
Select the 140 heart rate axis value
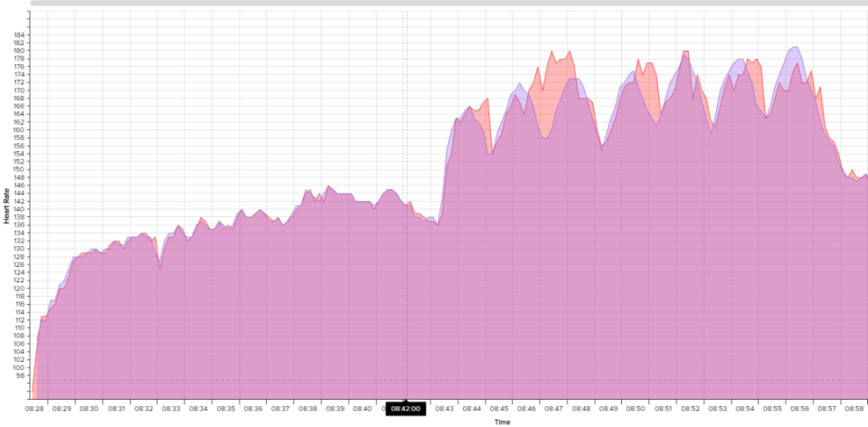pos(21,209)
